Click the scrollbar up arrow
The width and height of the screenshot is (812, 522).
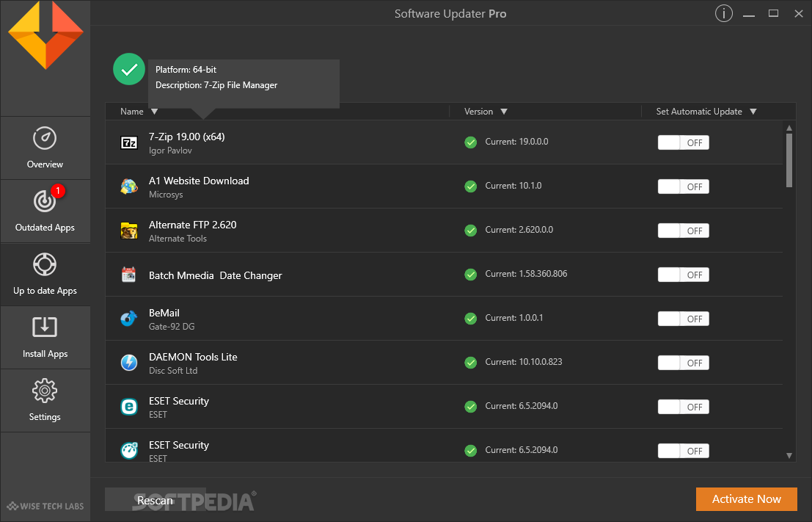point(789,128)
